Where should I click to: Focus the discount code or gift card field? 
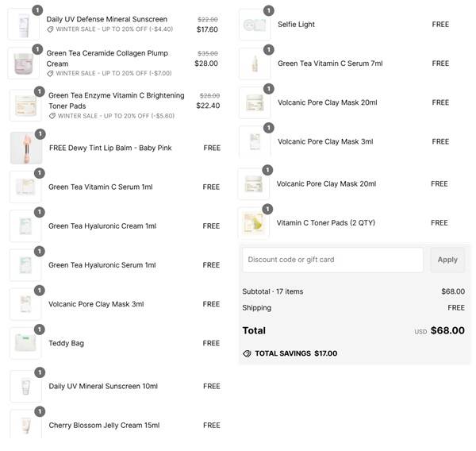[332, 260]
